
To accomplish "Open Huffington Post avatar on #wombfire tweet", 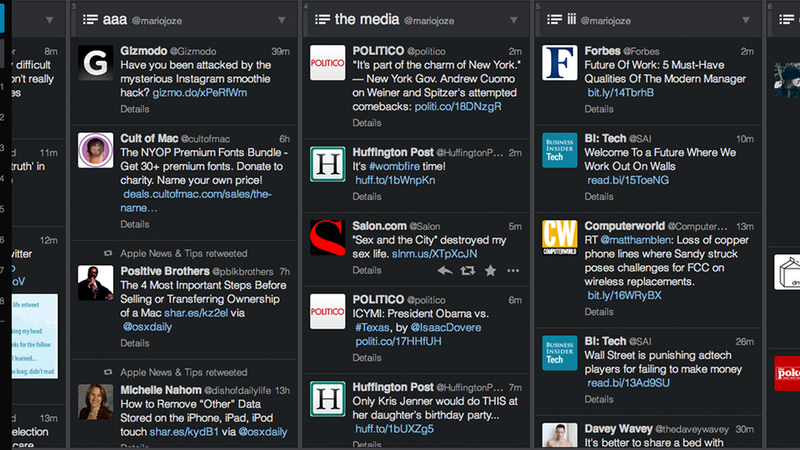I will 328,164.
